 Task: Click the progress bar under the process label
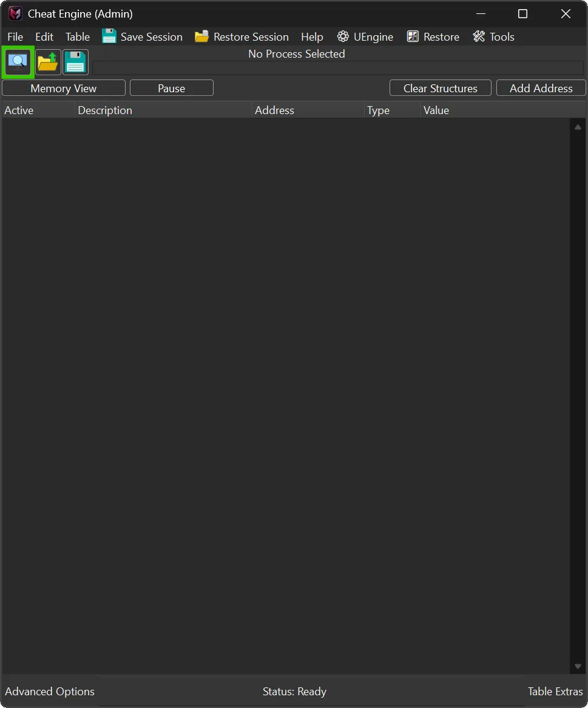pyautogui.click(x=338, y=68)
